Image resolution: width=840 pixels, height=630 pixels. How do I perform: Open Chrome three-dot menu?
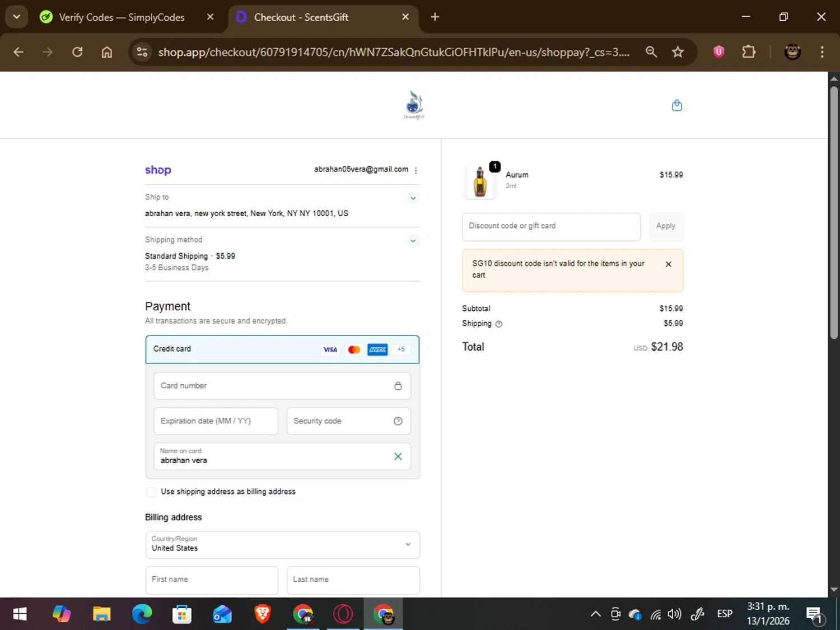(822, 52)
